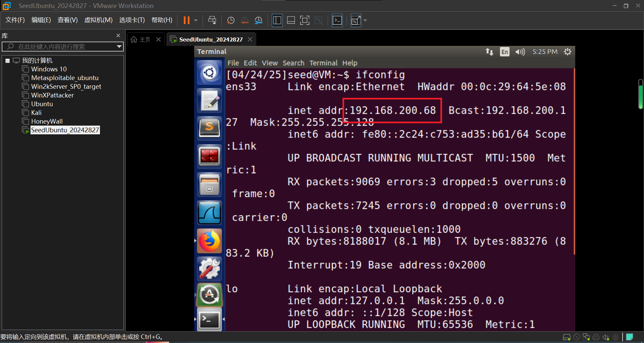
Task: Open the 帮助(H) menu
Action: [162, 20]
